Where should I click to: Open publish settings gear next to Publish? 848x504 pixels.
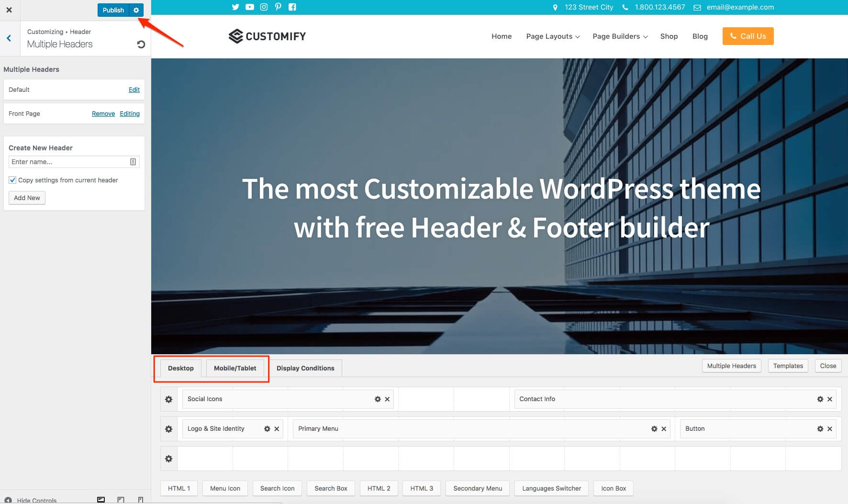(136, 10)
